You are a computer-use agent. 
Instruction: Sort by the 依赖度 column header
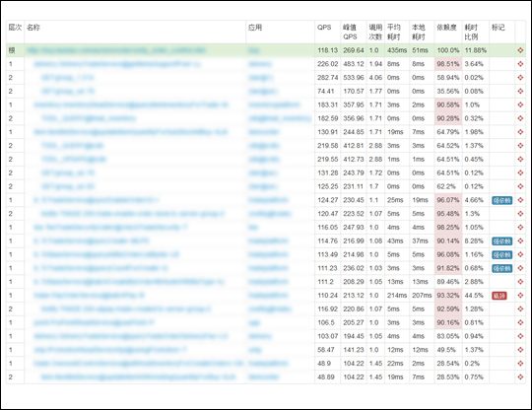click(446, 28)
